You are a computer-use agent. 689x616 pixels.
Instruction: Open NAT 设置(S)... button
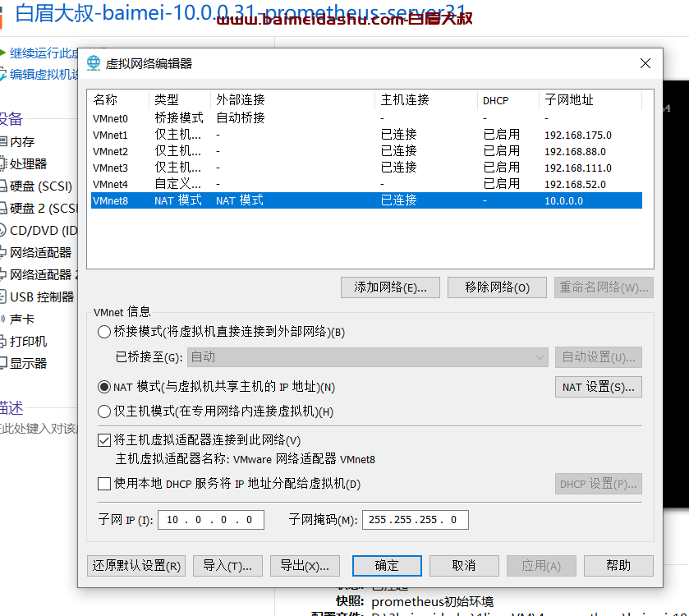pyautogui.click(x=599, y=387)
